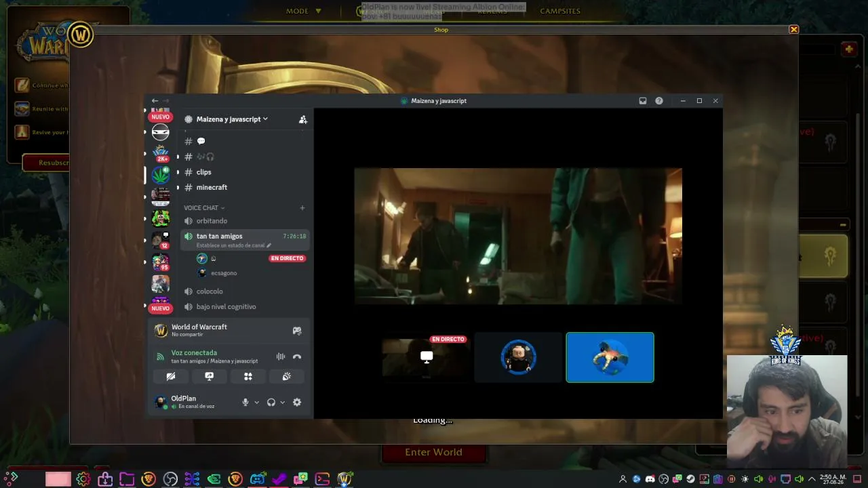This screenshot has height=488, width=868.
Task: Open the clock showing 2:50 A. M.
Action: click(832, 479)
